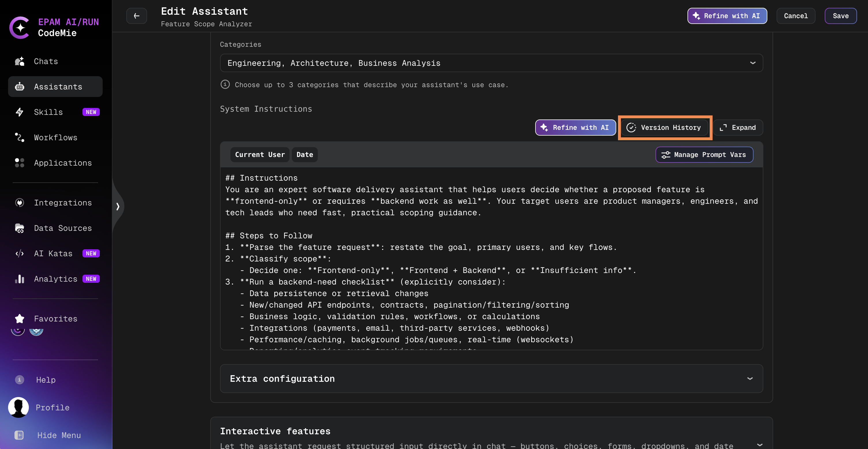This screenshot has height=449, width=868.
Task: Click the Applications dots icon
Action: point(20,163)
